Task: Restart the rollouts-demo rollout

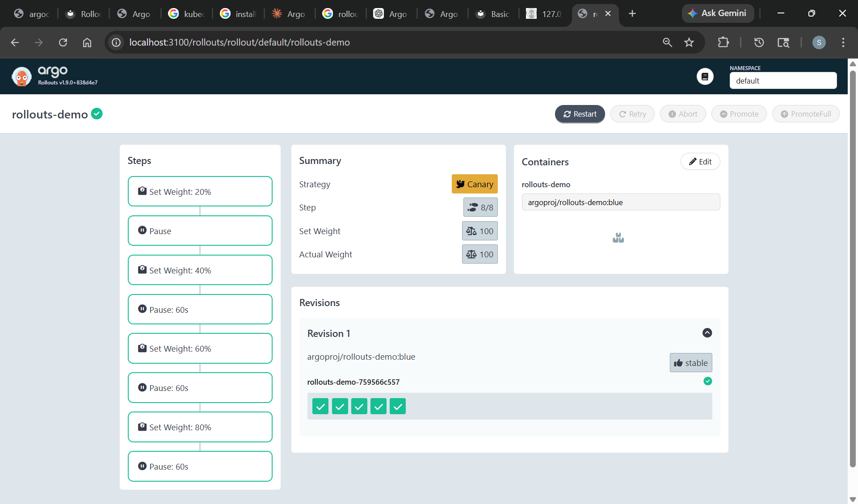Action: [580, 114]
